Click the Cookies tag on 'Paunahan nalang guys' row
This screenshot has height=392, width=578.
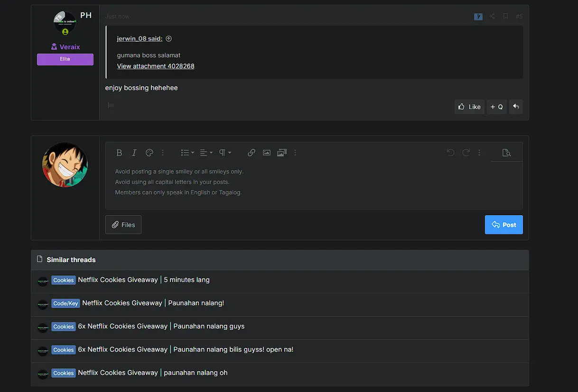[x=64, y=327]
